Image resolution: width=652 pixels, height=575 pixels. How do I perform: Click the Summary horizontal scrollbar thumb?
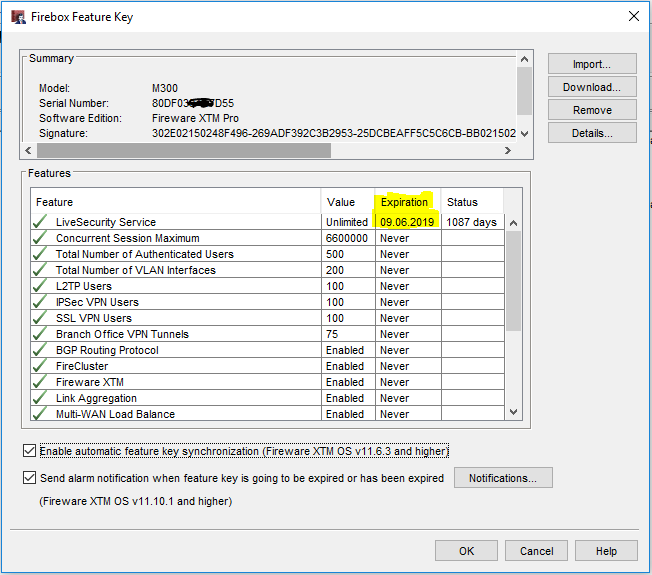click(x=184, y=151)
